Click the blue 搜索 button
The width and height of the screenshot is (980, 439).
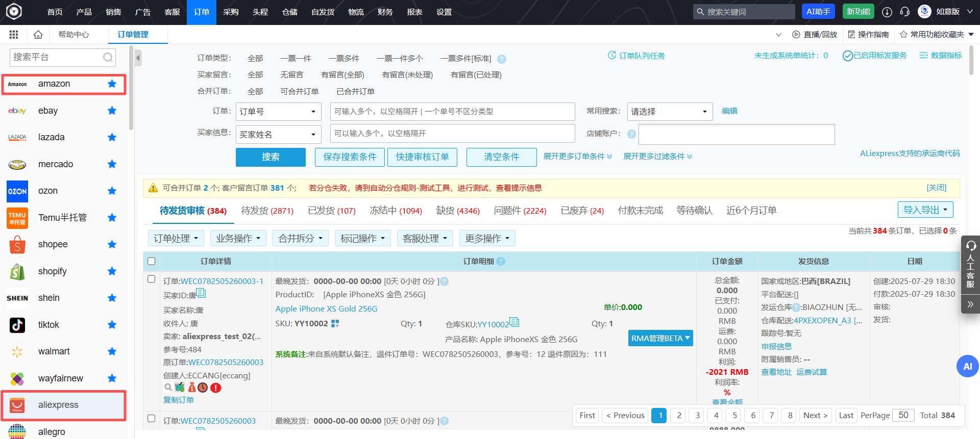[271, 157]
